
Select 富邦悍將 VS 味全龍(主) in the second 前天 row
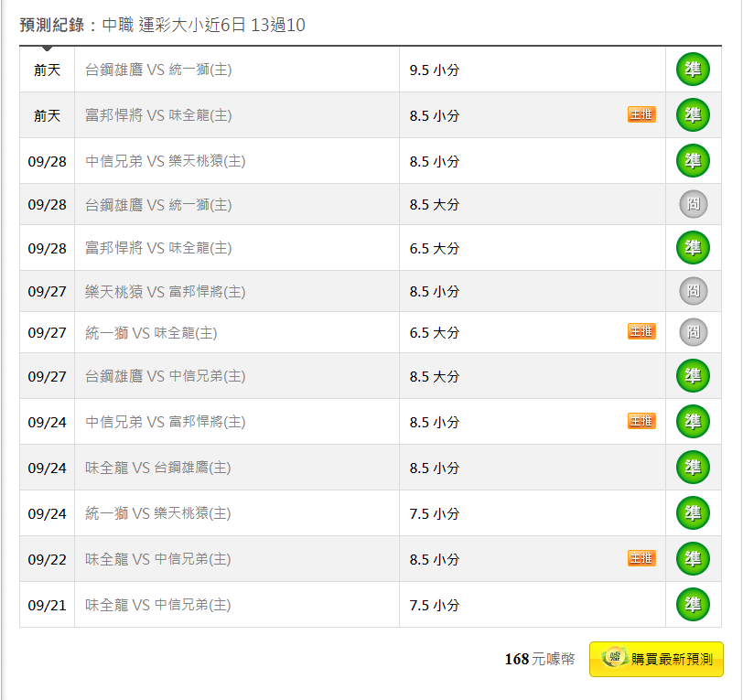158,115
